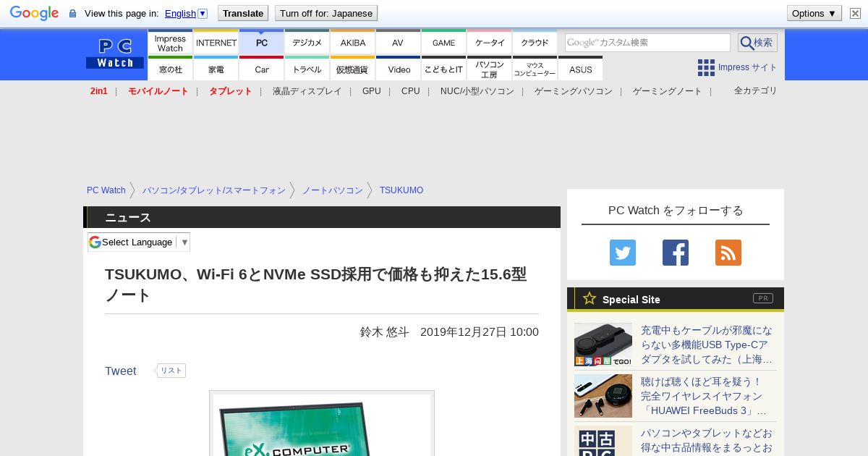
Task: Click the PC Watch breadcrumb
Action: 106,190
